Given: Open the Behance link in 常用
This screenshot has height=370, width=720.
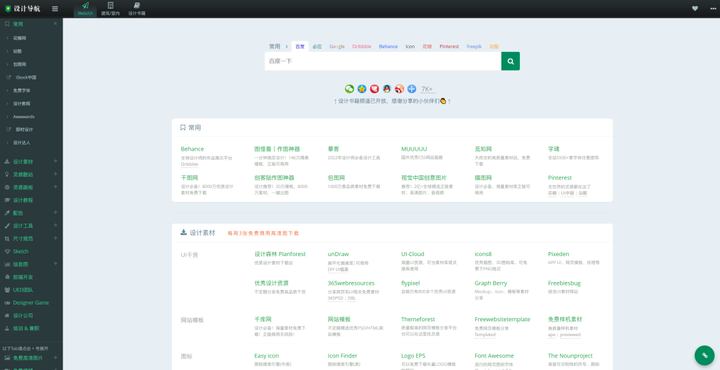Looking at the screenshot, I should (192, 149).
